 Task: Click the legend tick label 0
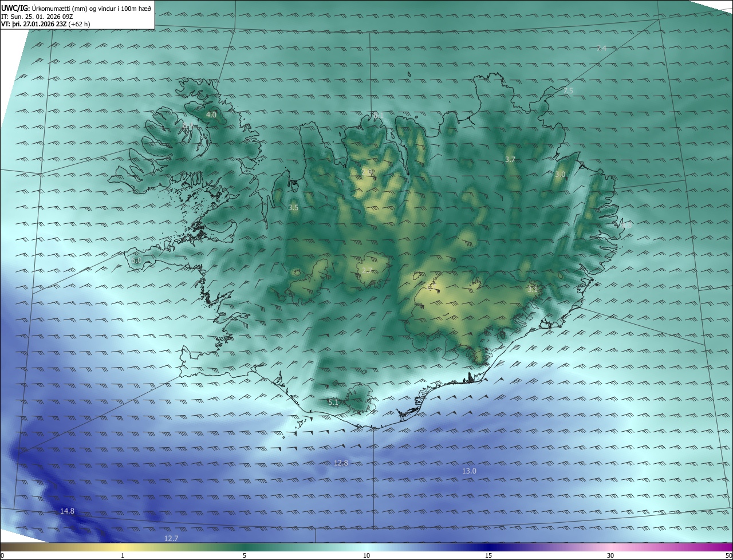[x=2, y=555]
